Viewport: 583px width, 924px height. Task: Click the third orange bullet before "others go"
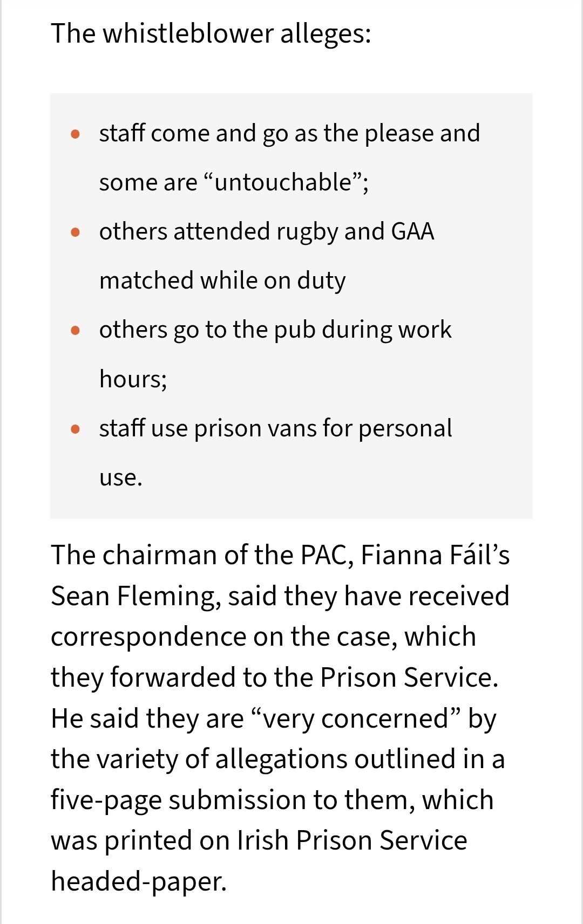(x=76, y=330)
